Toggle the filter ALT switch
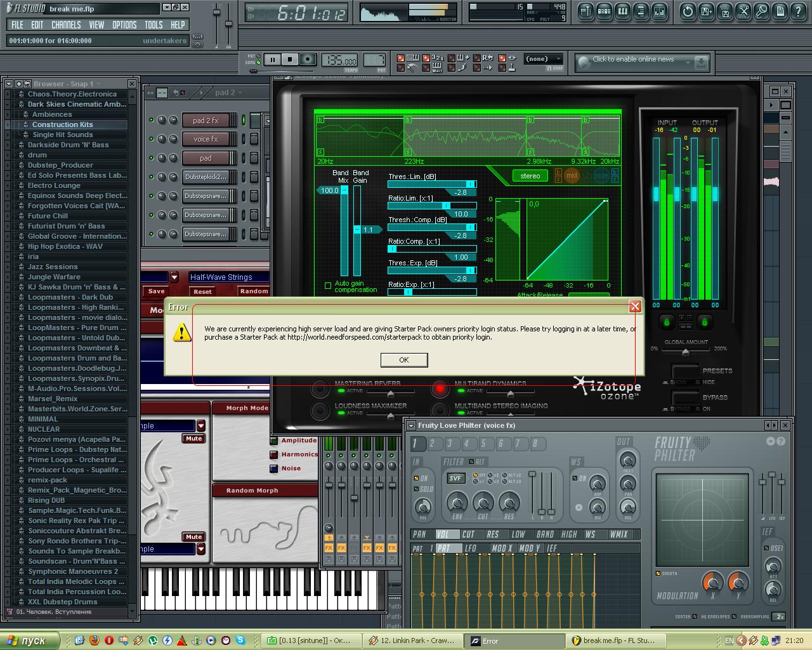Image resolution: width=812 pixels, height=650 pixels. (472, 462)
